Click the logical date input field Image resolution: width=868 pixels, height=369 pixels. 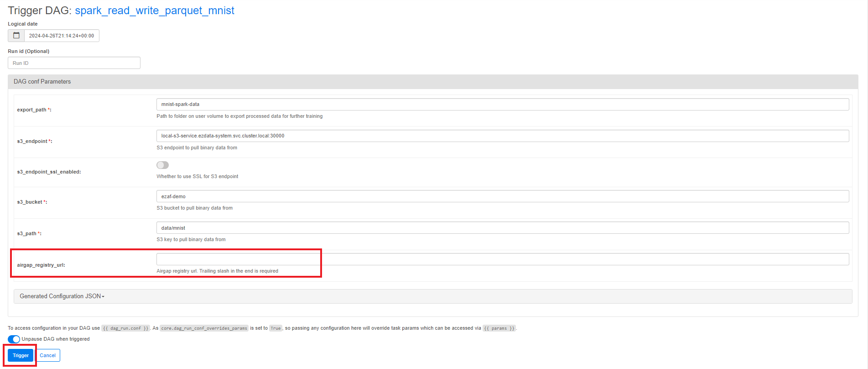(62, 36)
